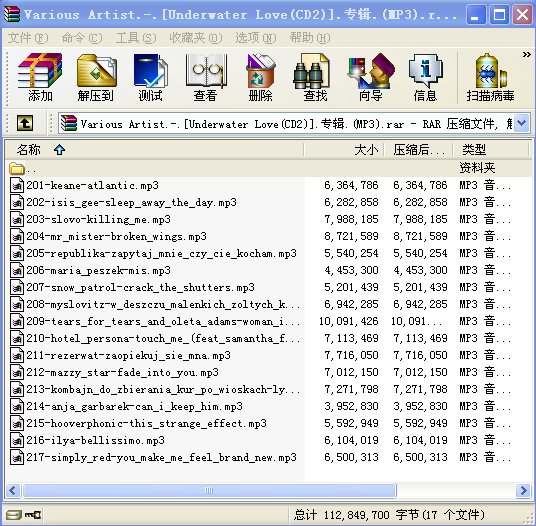Click the Extract To (解压到) icon
Viewport: 536px width, 526px height.
(x=96, y=77)
